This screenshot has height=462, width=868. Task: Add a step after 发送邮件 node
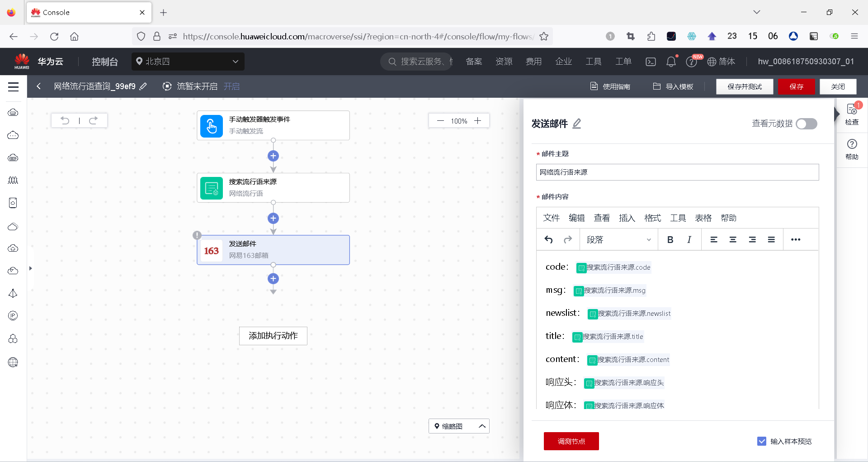(x=273, y=279)
